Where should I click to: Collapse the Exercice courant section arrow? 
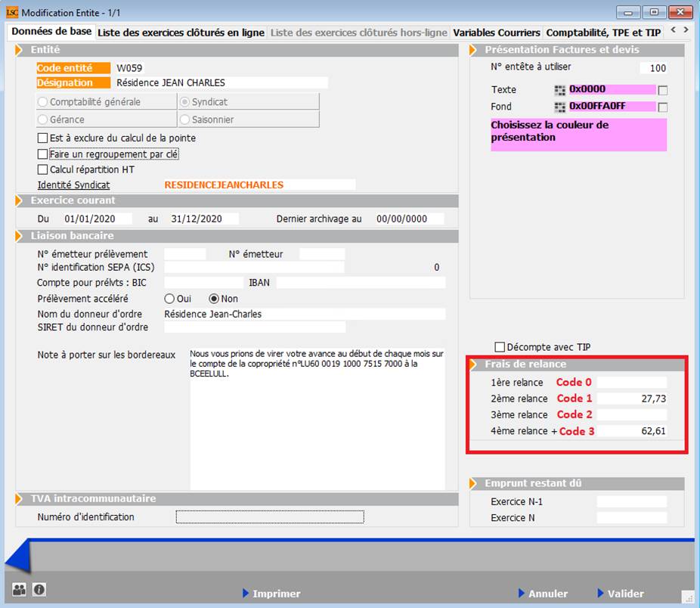pos(19,200)
